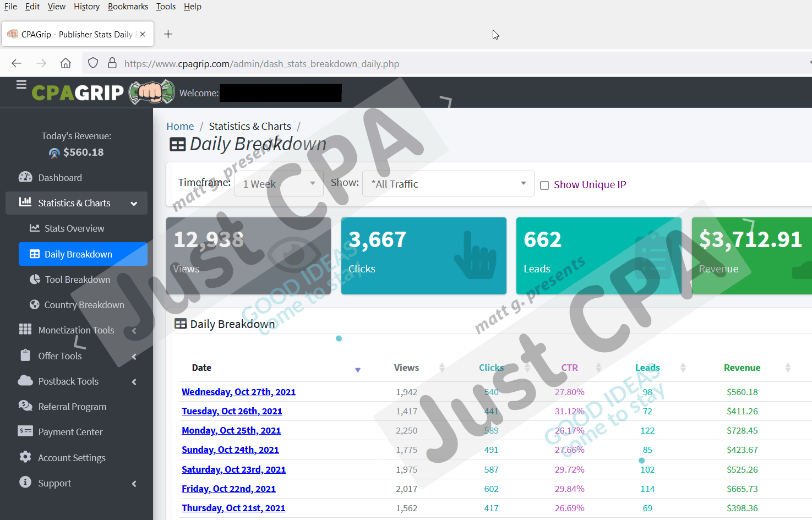Click the browser home icon
This screenshot has height=520, width=812.
coord(66,63)
